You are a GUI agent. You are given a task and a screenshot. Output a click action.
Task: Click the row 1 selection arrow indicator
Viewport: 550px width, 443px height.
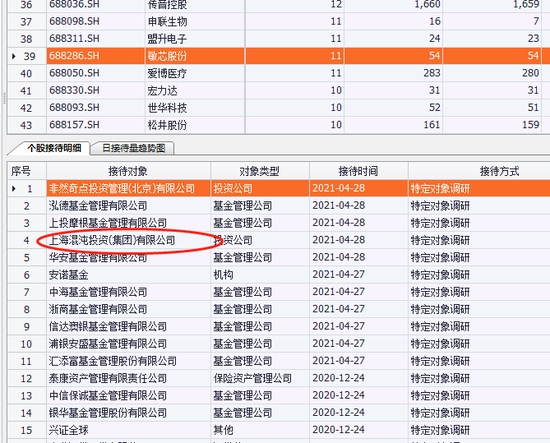click(14, 188)
